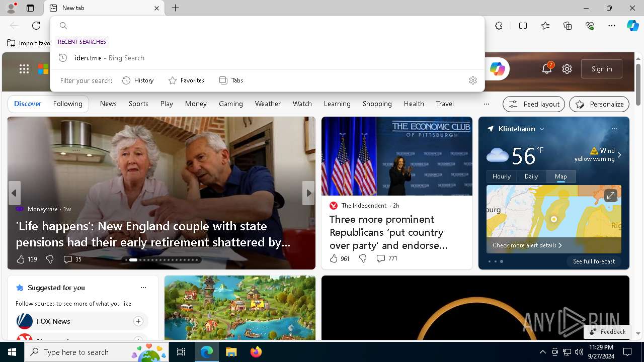Click the Windows taskbar search box
The height and width of the screenshot is (362, 644).
97,352
